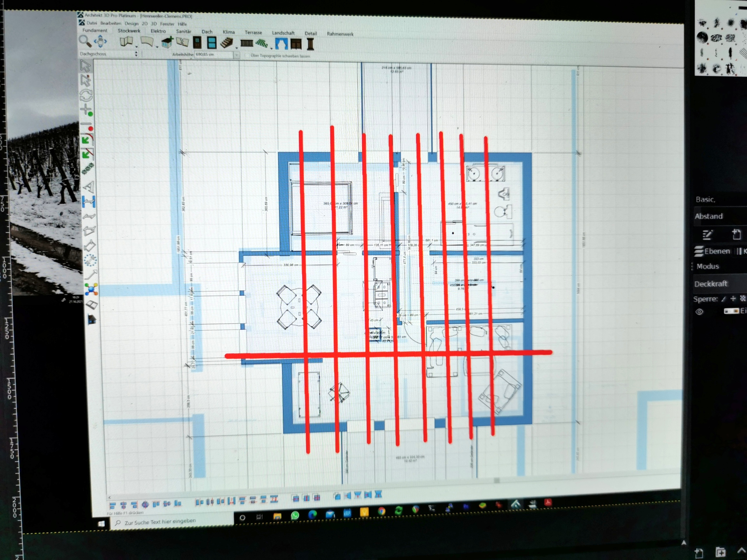Viewport: 747px width, 560px height.
Task: Expand the curved wall tool options arrow
Action: 157,47
